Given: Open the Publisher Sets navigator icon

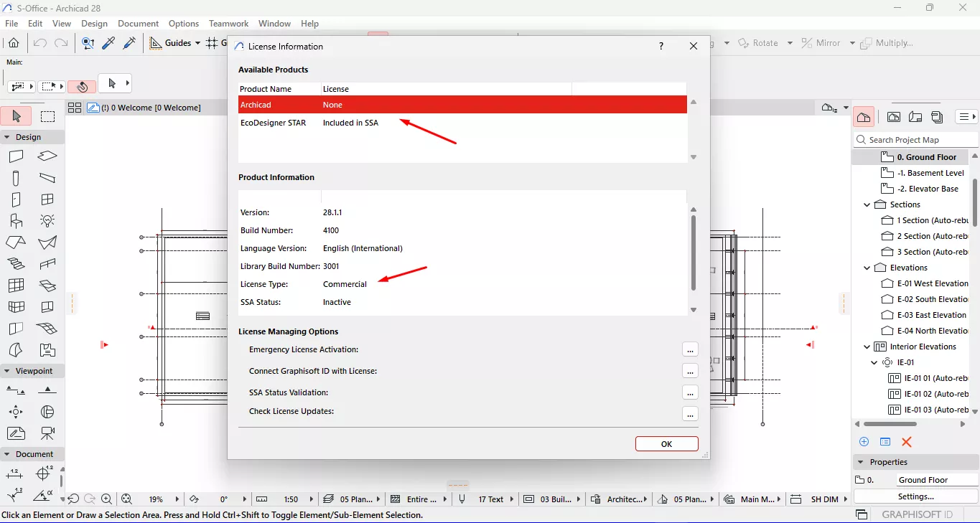Looking at the screenshot, I should [x=937, y=117].
